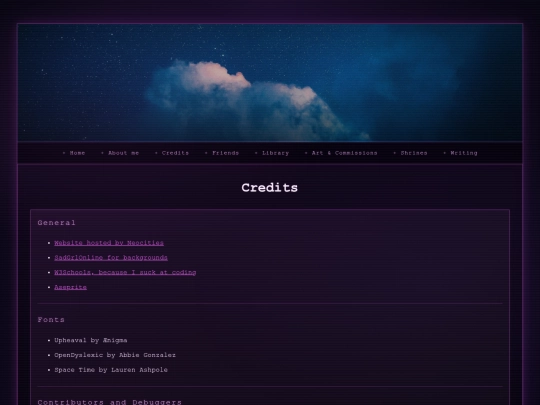Go to the About me page

point(123,153)
